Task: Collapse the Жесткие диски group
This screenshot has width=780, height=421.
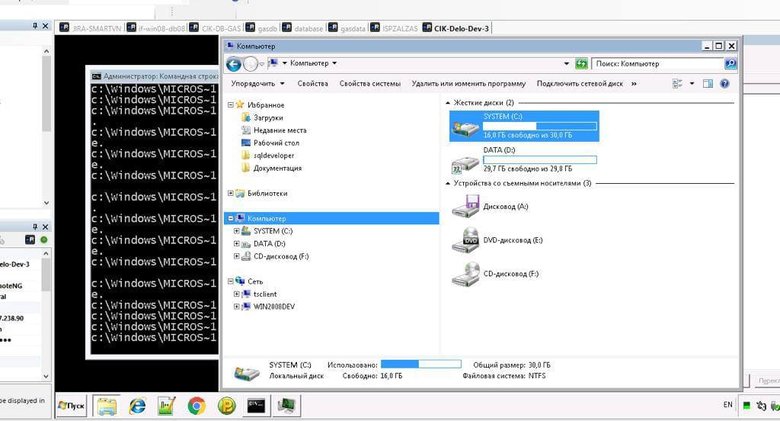Action: 447,103
